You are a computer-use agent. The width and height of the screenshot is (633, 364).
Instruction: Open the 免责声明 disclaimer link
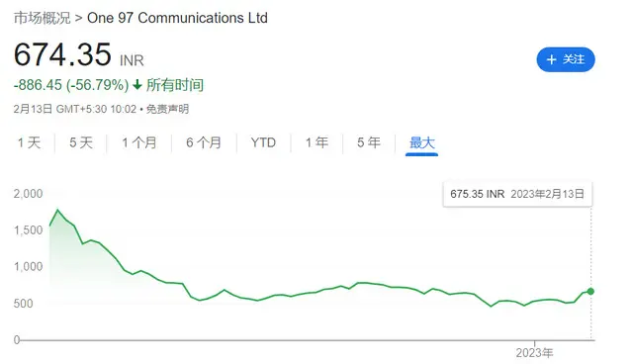[167, 109]
